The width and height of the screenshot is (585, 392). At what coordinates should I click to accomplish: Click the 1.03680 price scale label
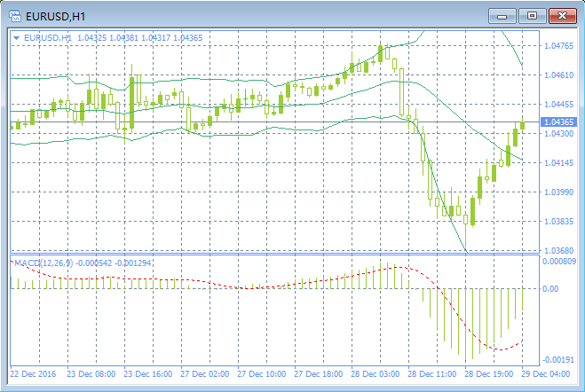558,250
